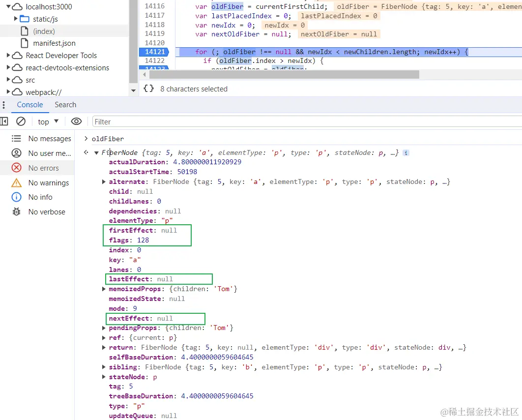Expand the ref property
The image size is (522, 420).
(x=104, y=337)
